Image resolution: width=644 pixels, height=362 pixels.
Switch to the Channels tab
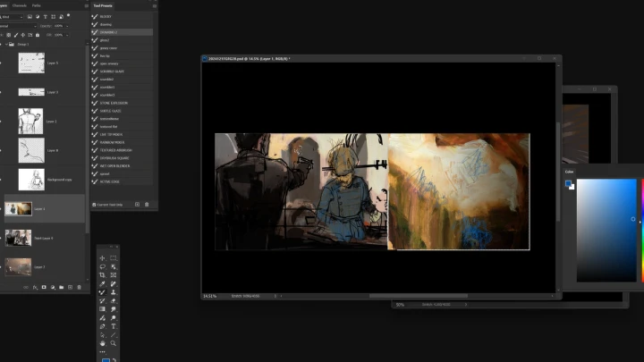tap(20, 5)
